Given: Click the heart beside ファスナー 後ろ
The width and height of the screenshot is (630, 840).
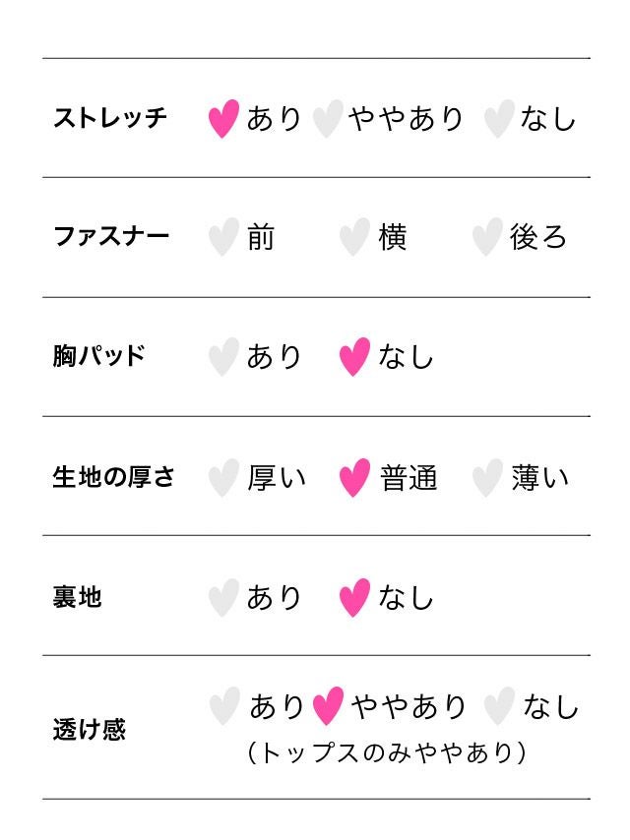Looking at the screenshot, I should pyautogui.click(x=487, y=237).
